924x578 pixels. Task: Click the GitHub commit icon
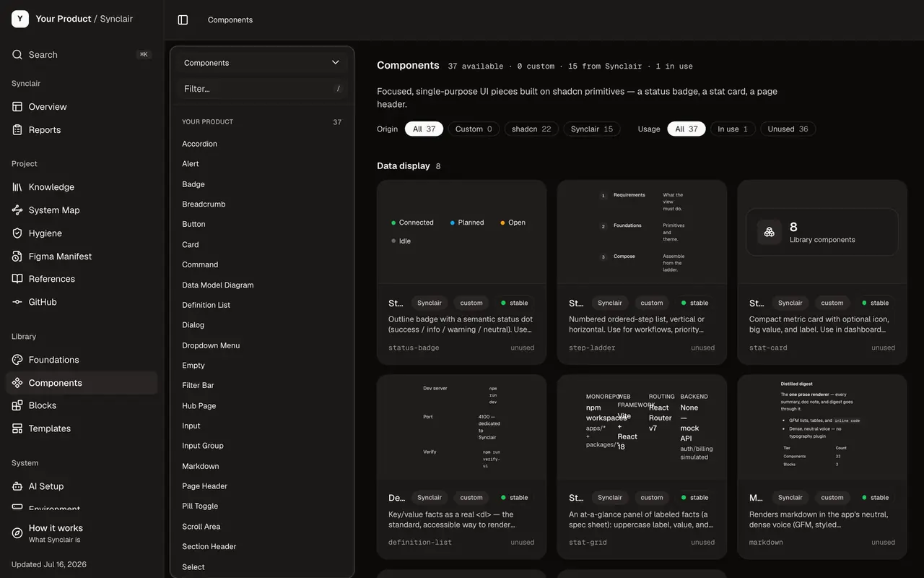coord(17,302)
